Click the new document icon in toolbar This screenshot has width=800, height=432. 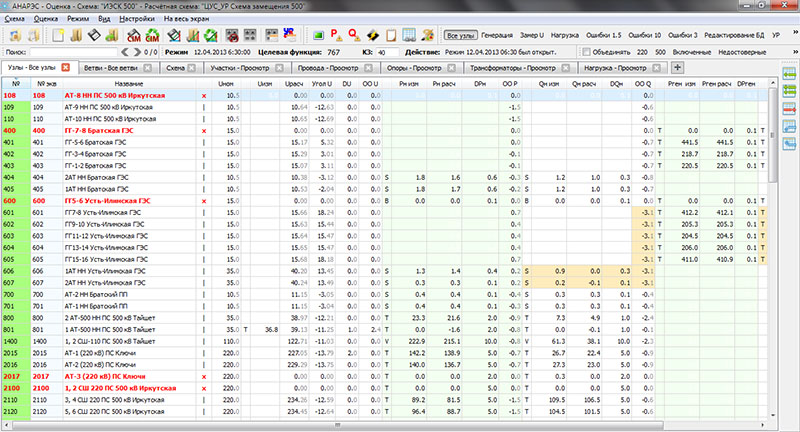(x=58, y=35)
